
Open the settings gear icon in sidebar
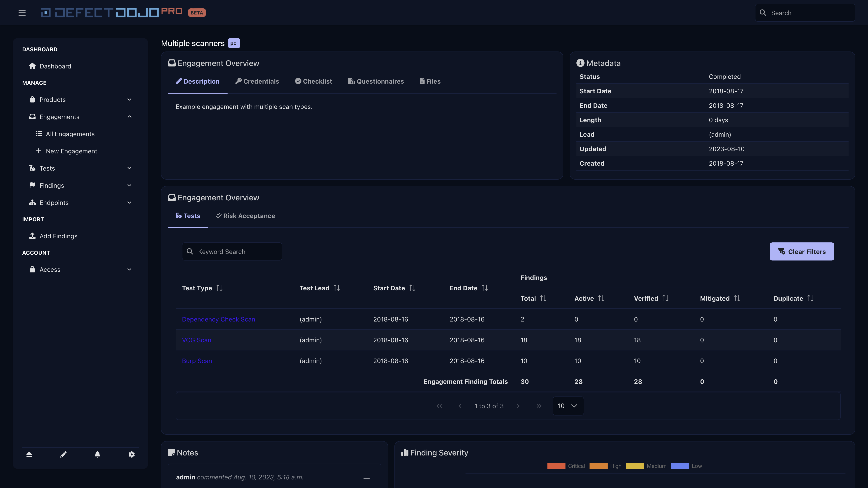point(131,454)
